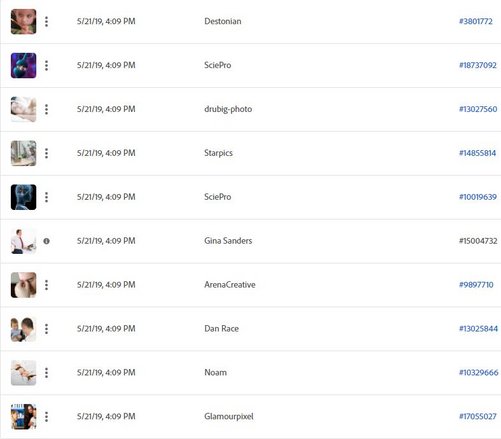Select the Glamourpixel thumbnail image

[x=23, y=417]
